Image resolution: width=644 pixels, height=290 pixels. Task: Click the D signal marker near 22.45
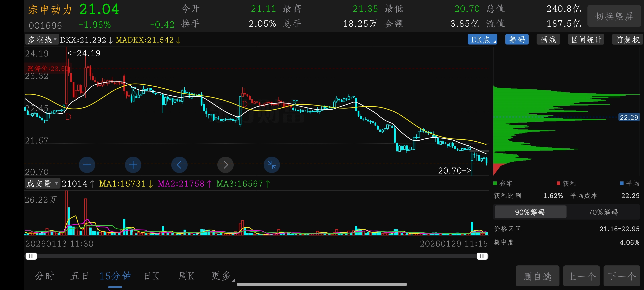(x=68, y=117)
